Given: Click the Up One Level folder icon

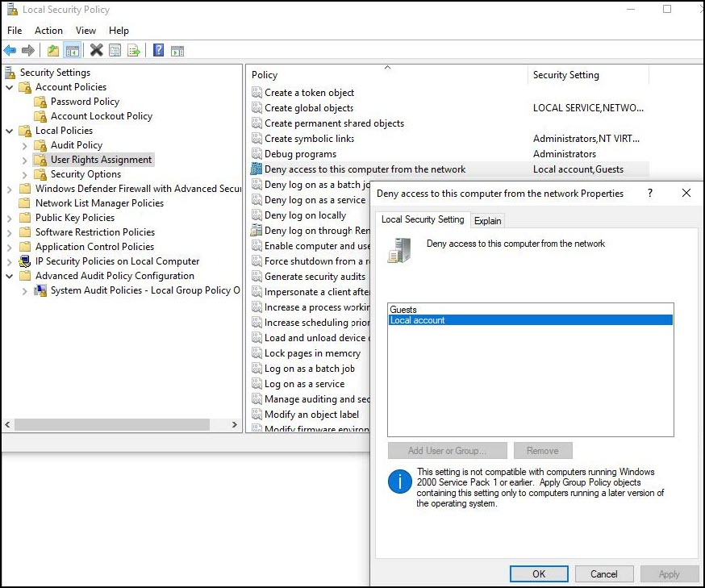Looking at the screenshot, I should (53, 51).
